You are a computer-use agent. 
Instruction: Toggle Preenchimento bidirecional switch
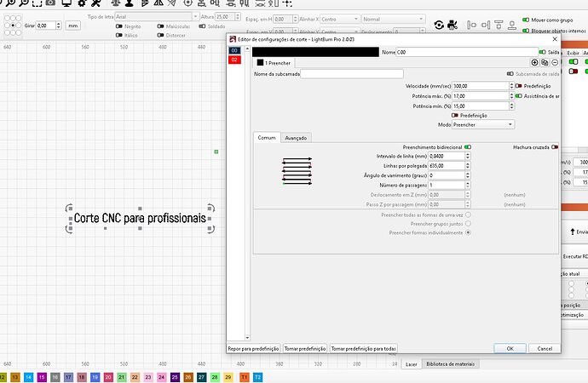468,146
